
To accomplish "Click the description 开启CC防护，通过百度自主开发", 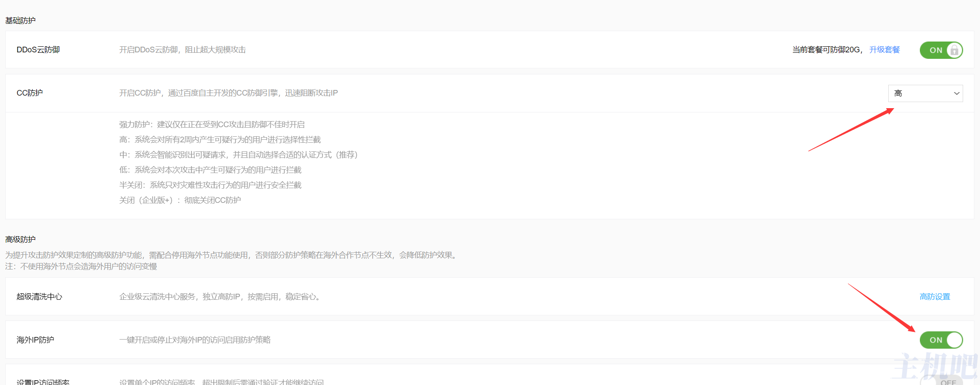I will (229, 93).
